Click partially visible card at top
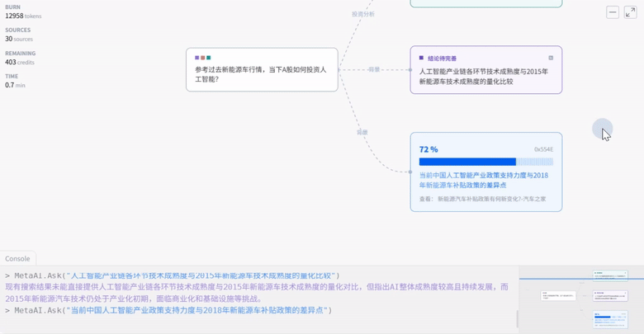The image size is (644, 334). pyautogui.click(x=485, y=3)
